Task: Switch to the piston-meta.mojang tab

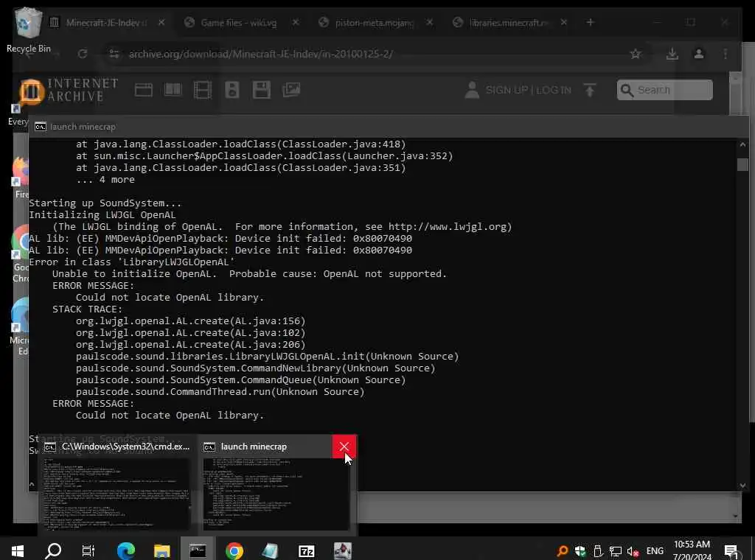Action: [375, 23]
